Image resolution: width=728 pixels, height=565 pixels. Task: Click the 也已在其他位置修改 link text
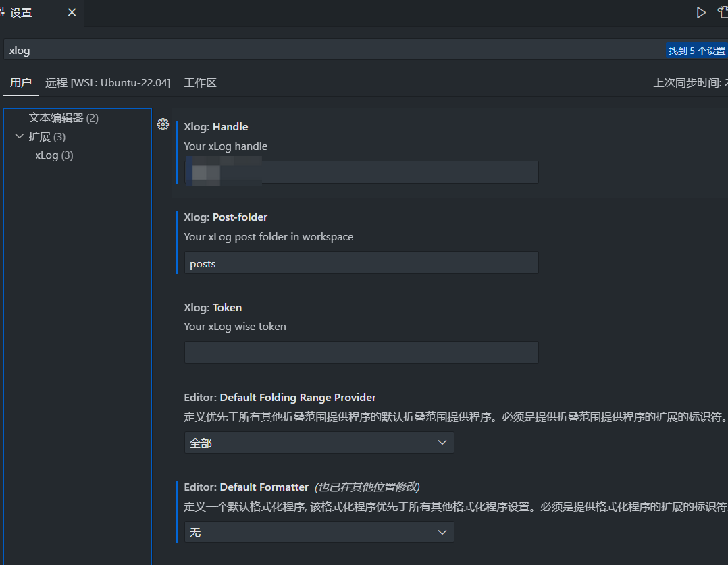(367, 487)
